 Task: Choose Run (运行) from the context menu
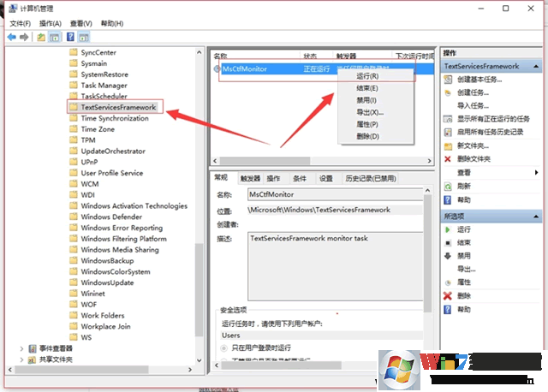(376, 76)
